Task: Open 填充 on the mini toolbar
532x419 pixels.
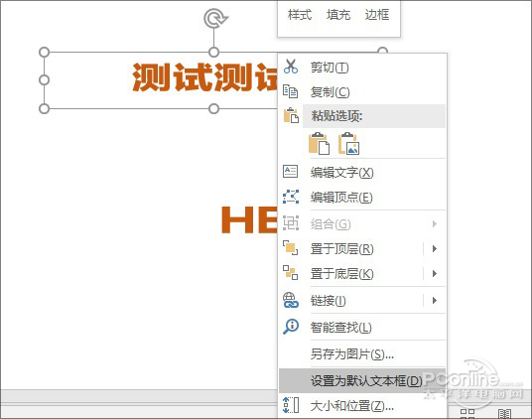Action: point(337,15)
